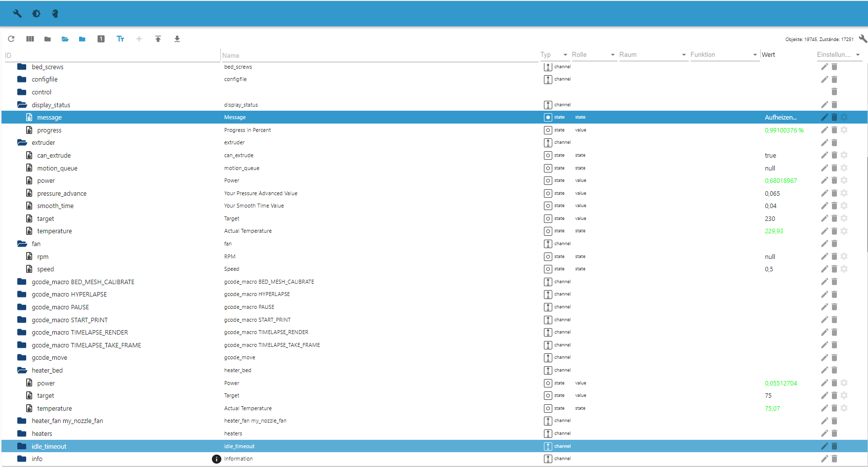This screenshot has height=467, width=868.
Task: Click heater_bed target value 75
Action: tap(768, 395)
